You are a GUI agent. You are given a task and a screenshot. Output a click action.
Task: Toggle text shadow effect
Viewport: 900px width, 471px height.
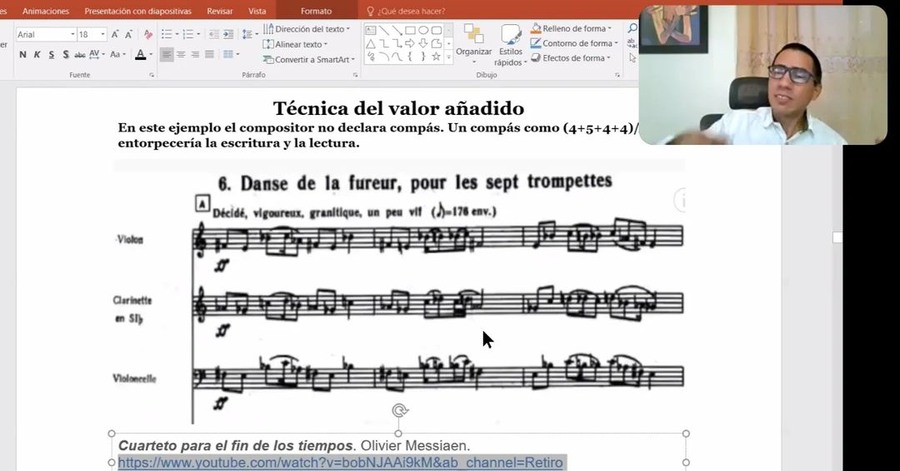point(65,55)
